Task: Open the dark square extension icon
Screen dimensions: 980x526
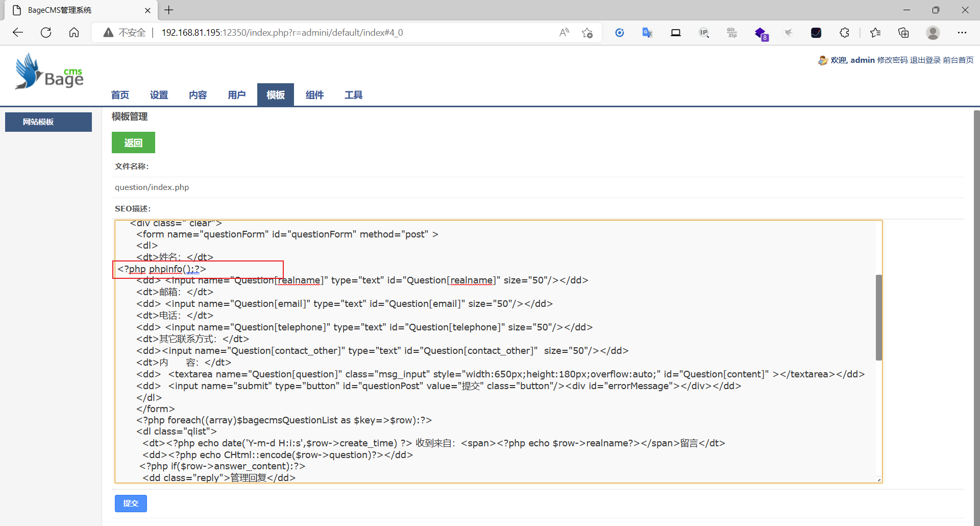Action: [x=816, y=33]
